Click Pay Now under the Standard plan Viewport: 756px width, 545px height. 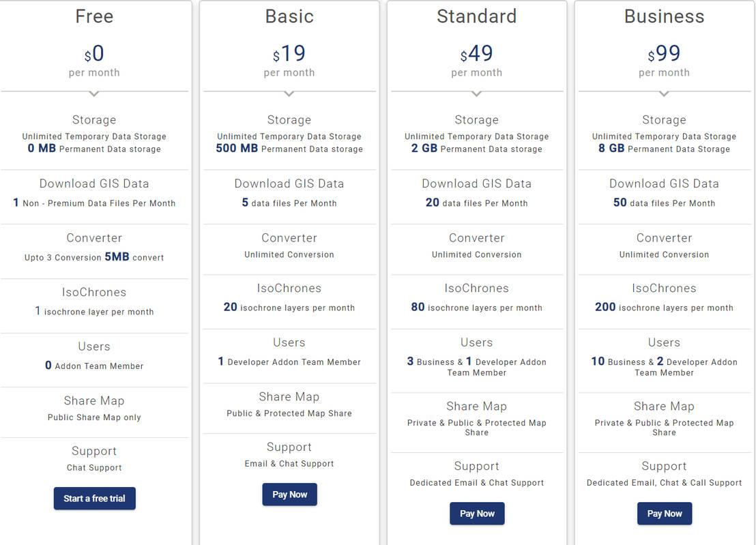pos(476,513)
